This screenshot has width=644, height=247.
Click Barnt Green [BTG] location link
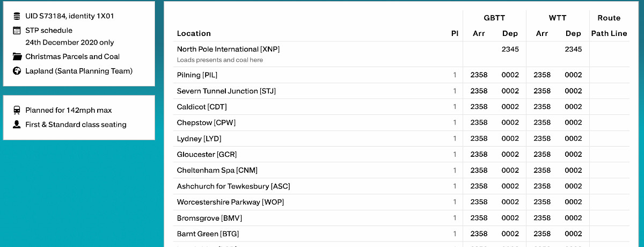tap(208, 234)
